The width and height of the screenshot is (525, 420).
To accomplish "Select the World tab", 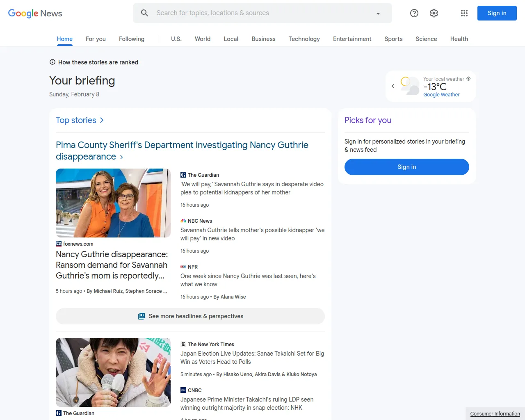I will pos(202,39).
